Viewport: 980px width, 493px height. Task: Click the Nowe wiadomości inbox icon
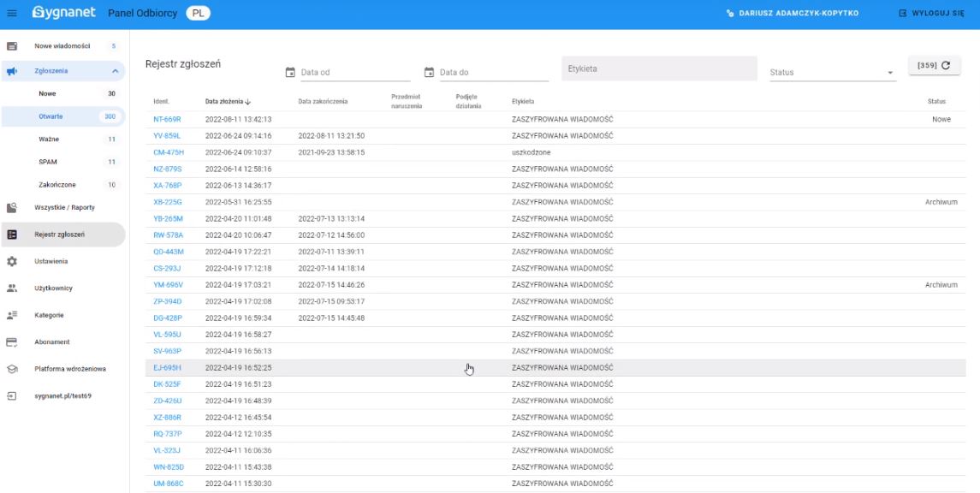[x=12, y=46]
